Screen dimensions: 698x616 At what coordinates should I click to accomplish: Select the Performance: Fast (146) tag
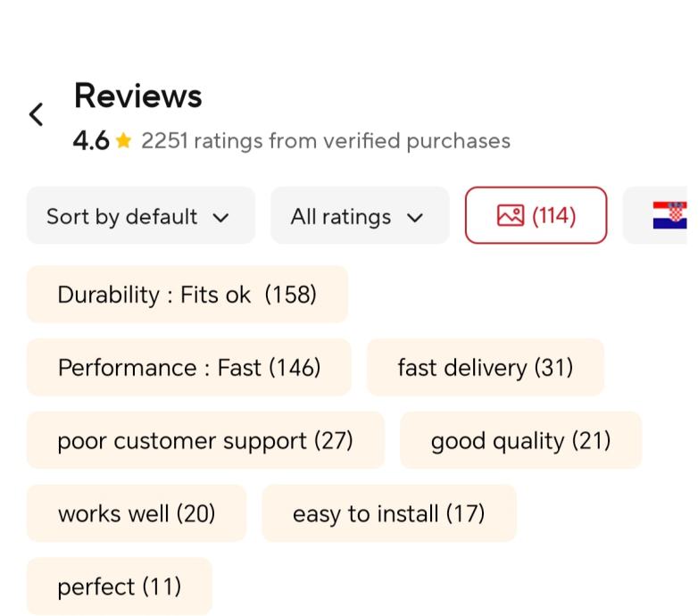tap(188, 368)
